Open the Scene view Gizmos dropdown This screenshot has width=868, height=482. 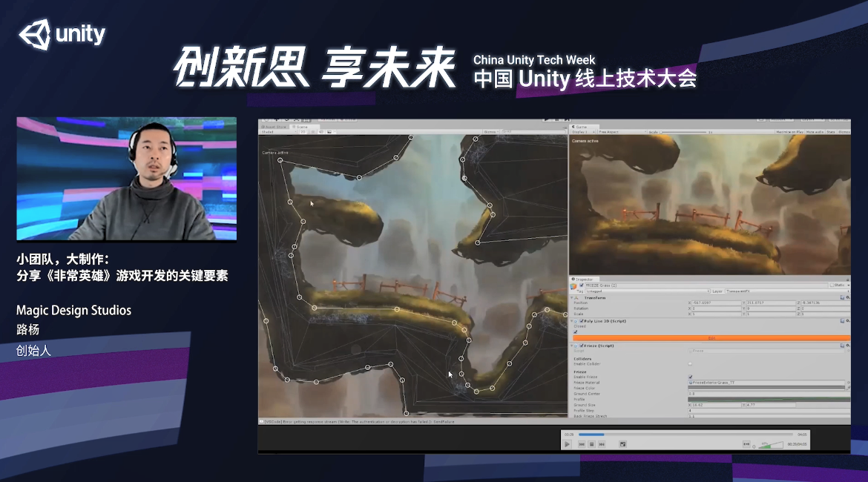pyautogui.click(x=492, y=132)
